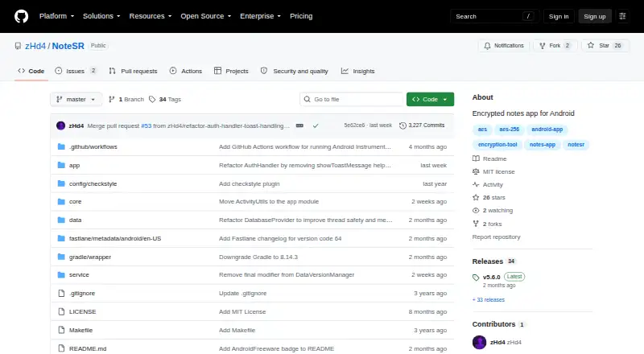Open the Pull requests tab
The image size is (644, 354).
pyautogui.click(x=133, y=71)
